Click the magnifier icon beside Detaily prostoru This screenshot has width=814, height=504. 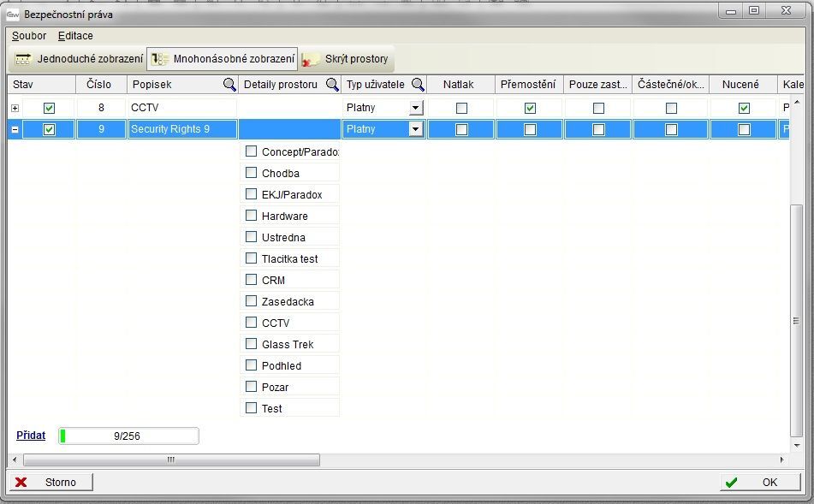(332, 85)
